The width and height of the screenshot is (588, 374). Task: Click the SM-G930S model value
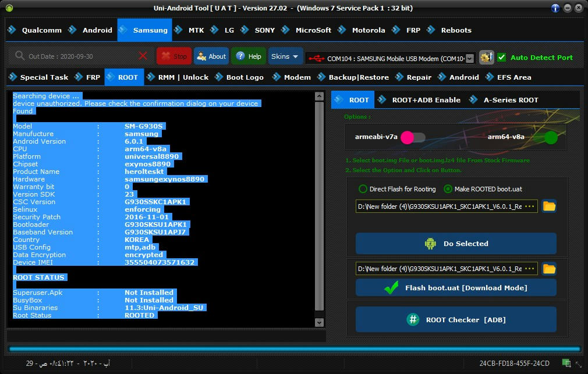tap(143, 126)
